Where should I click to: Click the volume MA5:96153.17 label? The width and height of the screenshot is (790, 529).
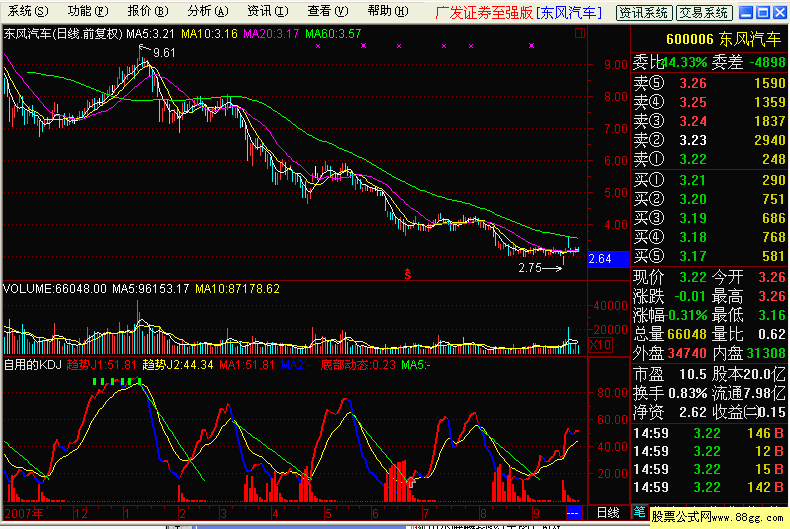click(x=150, y=289)
